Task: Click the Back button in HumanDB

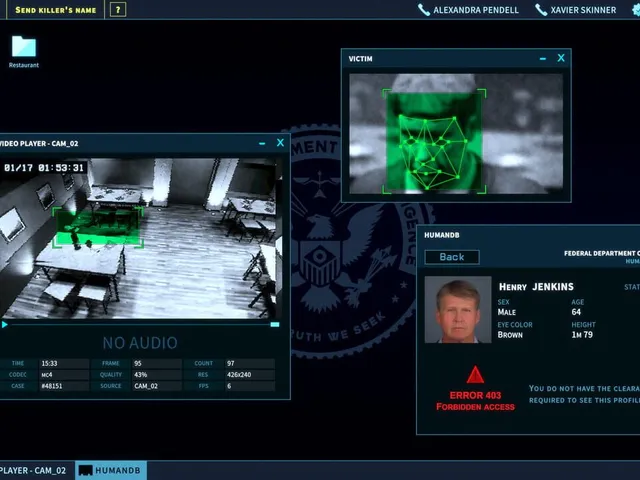Action: [x=452, y=257]
